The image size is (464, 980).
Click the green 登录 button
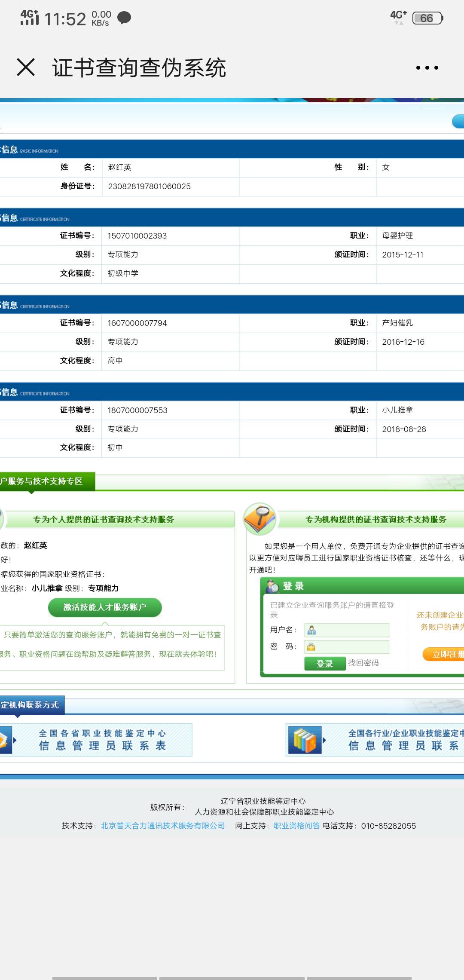pyautogui.click(x=325, y=663)
